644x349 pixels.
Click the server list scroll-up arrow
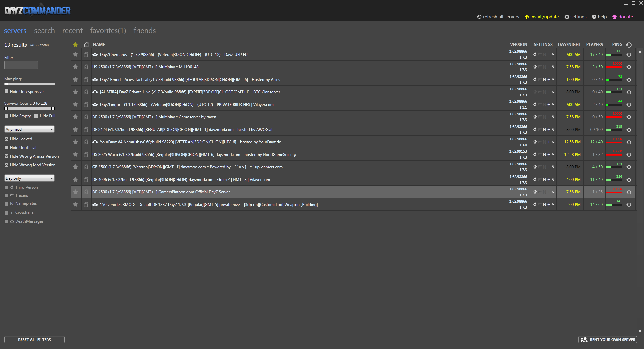pos(640,52)
